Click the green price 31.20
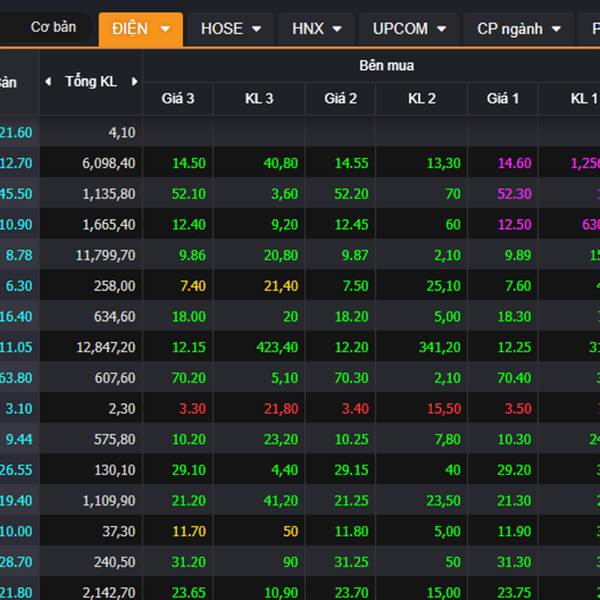The height and width of the screenshot is (600, 600). (189, 562)
